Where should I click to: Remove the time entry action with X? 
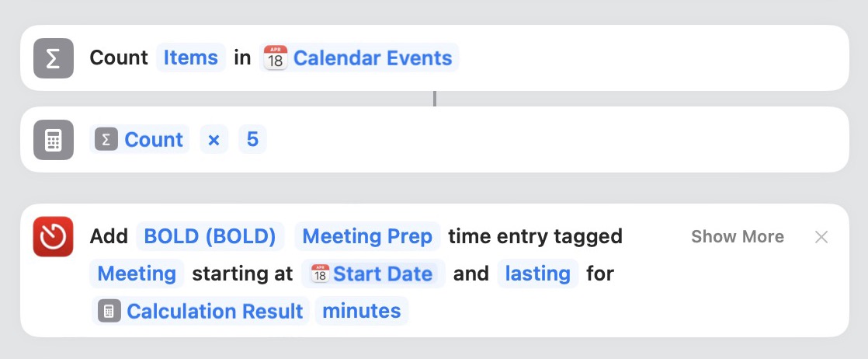click(821, 237)
